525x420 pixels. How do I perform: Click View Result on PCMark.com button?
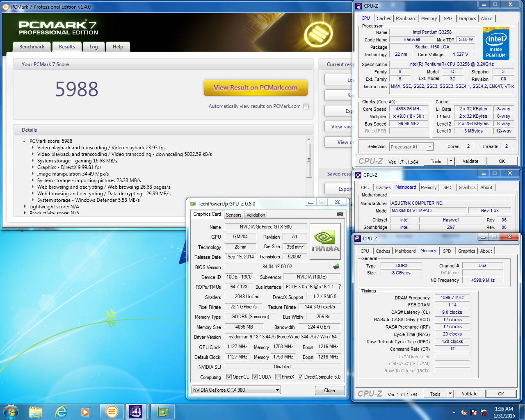point(256,87)
